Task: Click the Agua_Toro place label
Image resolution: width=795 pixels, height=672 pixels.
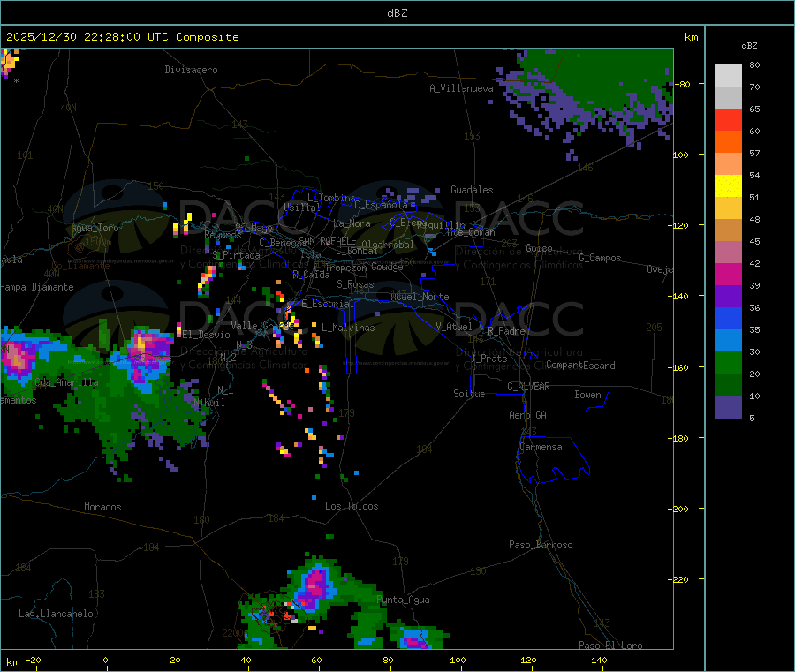Action: pyautogui.click(x=95, y=228)
